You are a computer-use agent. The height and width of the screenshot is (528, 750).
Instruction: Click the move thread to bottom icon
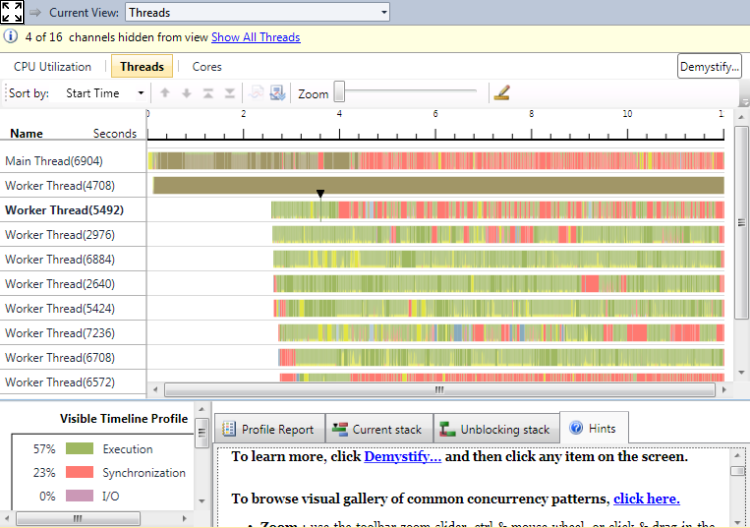(230, 93)
